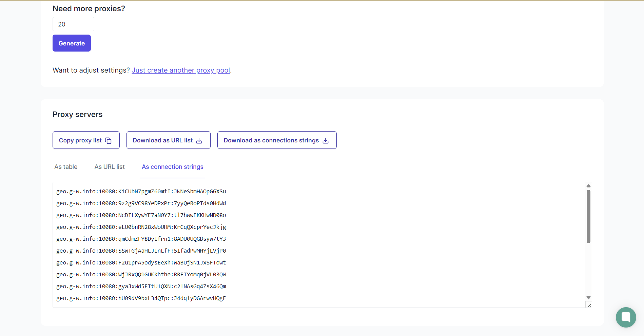Screen dimensions: 644x336
Task: Click the Need more proxies? heading
Action: click(89, 9)
